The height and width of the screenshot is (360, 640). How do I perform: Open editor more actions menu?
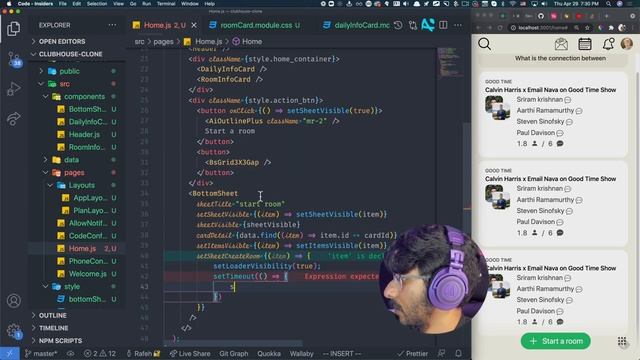[x=458, y=25]
